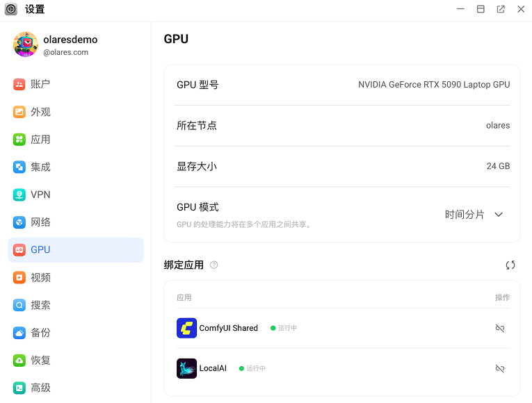Click the red GPU sidebar icon
This screenshot has height=403, width=532.
[x=19, y=250]
